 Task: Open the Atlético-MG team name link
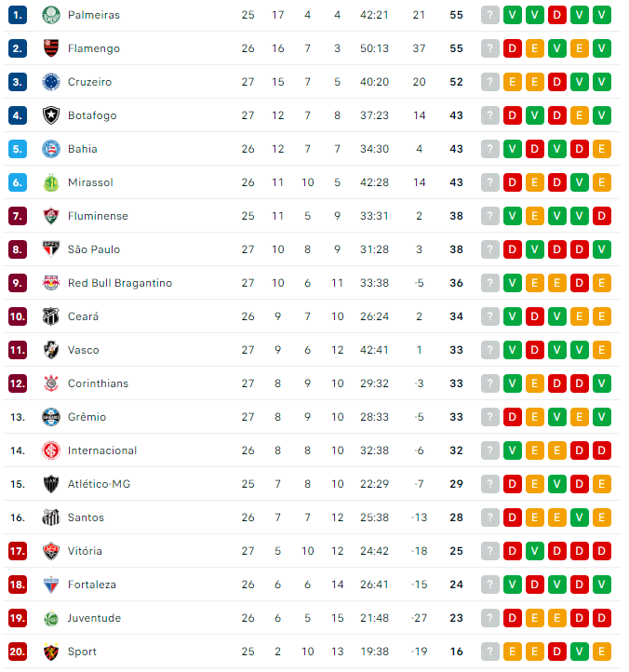[x=100, y=484]
